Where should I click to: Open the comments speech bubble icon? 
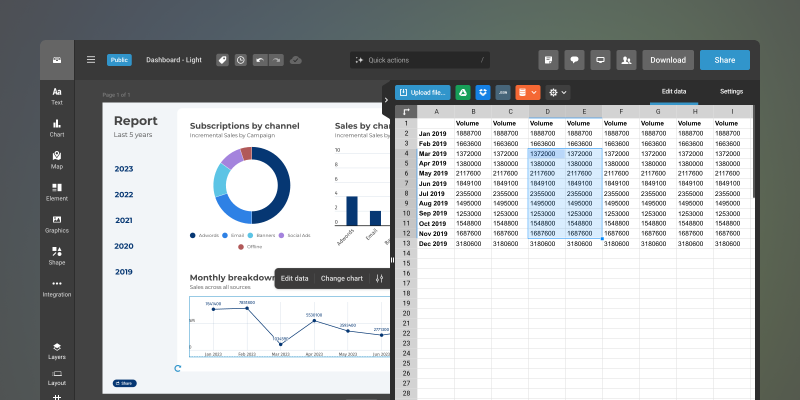point(574,60)
